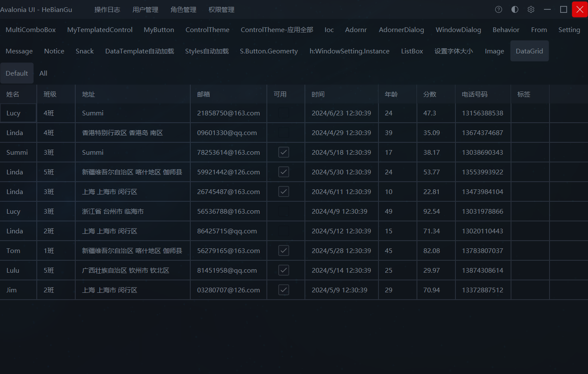Uncheck the 可用 checkbox for Linda 59921442@126.com
Viewport: 588px width, 374px height.
pyautogui.click(x=284, y=172)
